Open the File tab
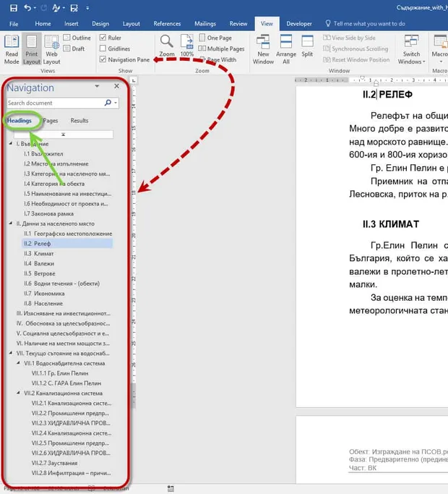Image resolution: width=448 pixels, height=494 pixels. [14, 24]
